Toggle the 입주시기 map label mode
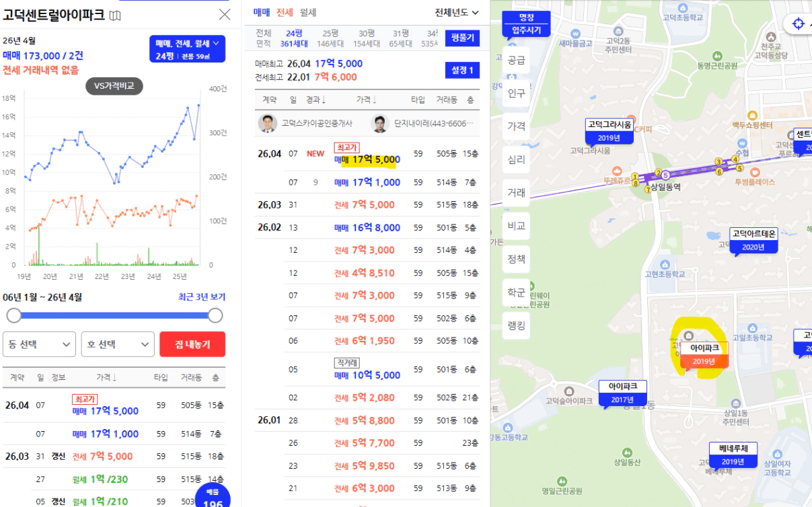This screenshot has width=812, height=507. click(526, 30)
